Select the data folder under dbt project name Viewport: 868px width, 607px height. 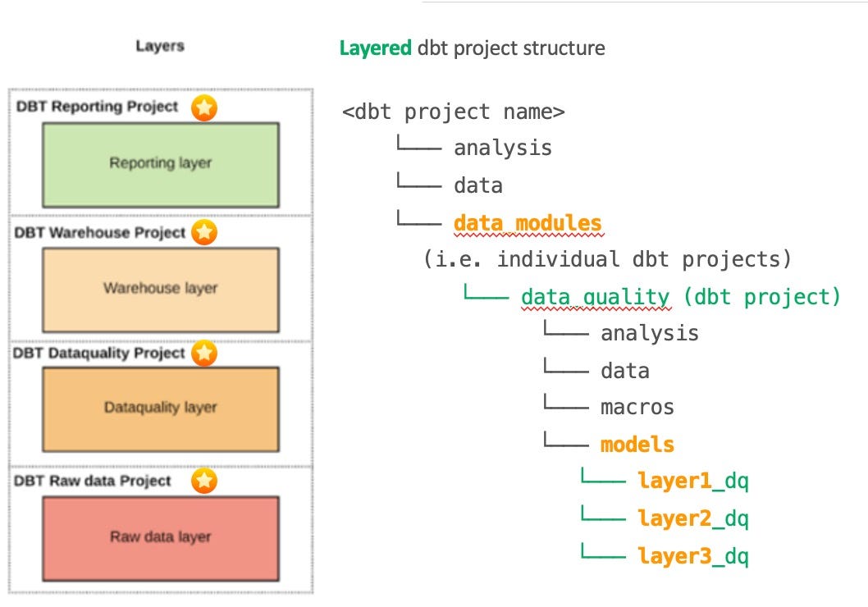(x=479, y=185)
